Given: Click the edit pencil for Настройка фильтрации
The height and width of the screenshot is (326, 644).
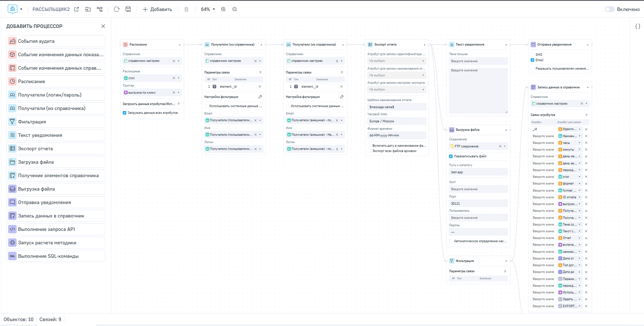Looking at the screenshot, I should tap(260, 97).
